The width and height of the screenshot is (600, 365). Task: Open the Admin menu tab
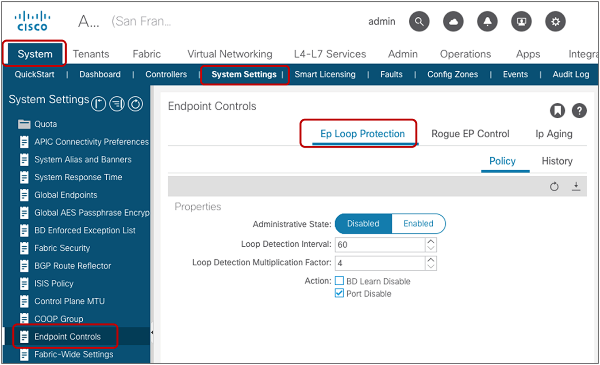tap(403, 54)
